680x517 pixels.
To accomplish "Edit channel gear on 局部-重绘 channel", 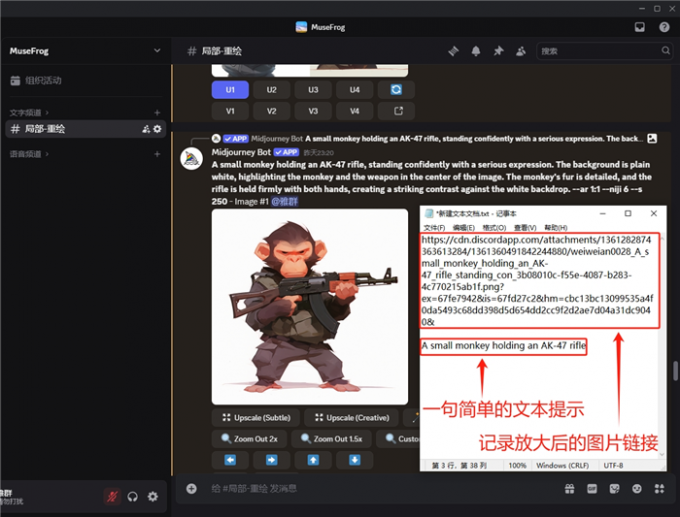I will tap(157, 129).
